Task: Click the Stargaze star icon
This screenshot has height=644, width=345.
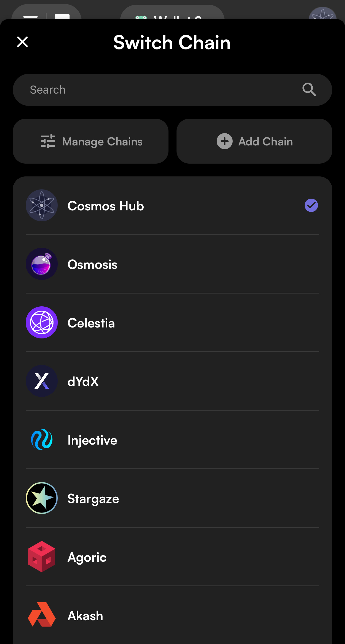Action: pyautogui.click(x=42, y=498)
